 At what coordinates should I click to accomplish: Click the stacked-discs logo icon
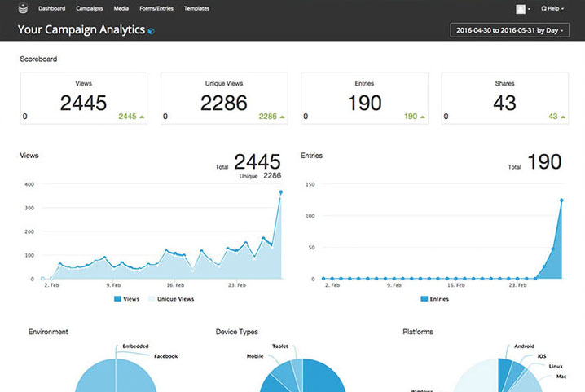(x=23, y=8)
